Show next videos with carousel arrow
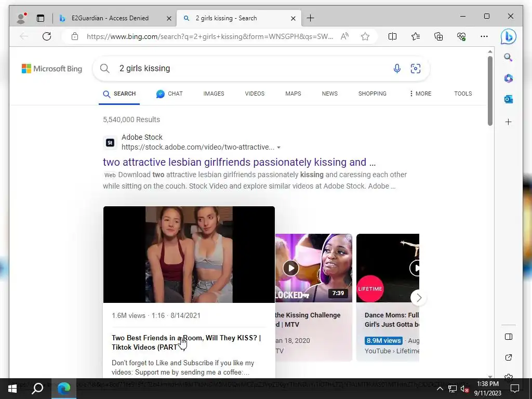Image resolution: width=532 pixels, height=399 pixels. pos(419,298)
